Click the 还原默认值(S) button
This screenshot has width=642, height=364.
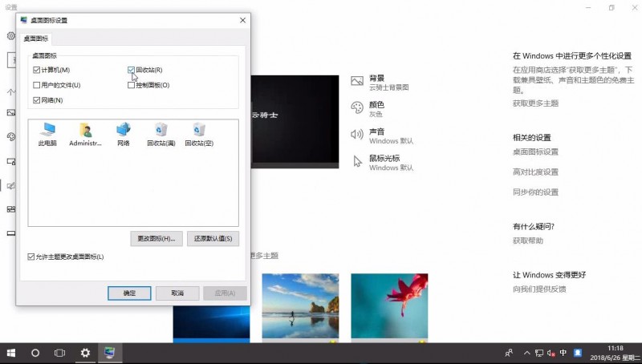tap(213, 238)
